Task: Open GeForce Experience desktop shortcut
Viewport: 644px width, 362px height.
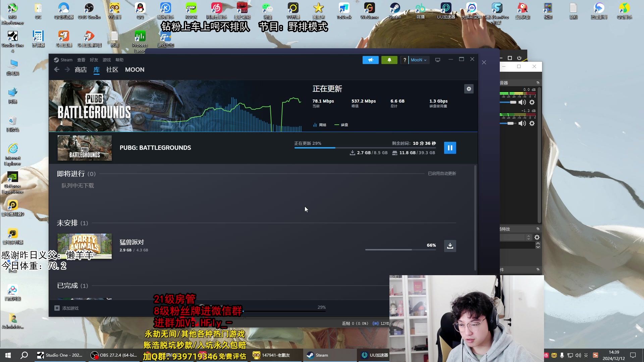Action: click(12, 183)
